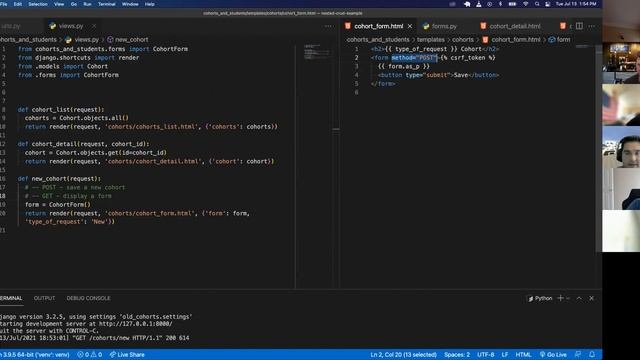Change language mode HTML

523,355
